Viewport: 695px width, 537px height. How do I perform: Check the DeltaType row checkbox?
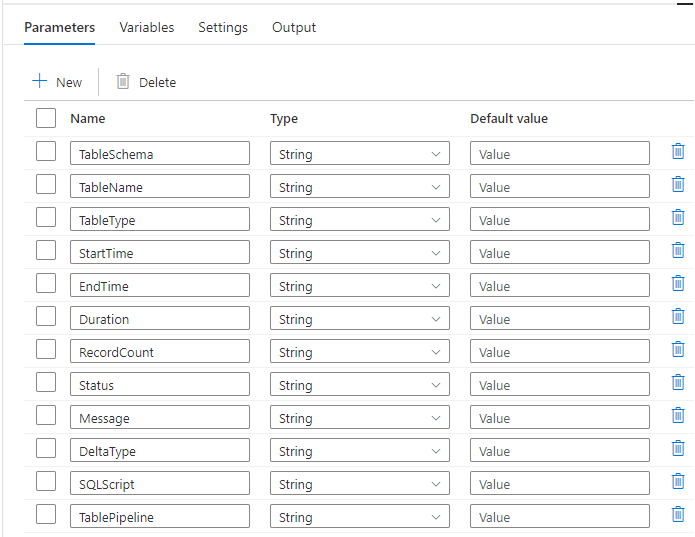tap(46, 448)
